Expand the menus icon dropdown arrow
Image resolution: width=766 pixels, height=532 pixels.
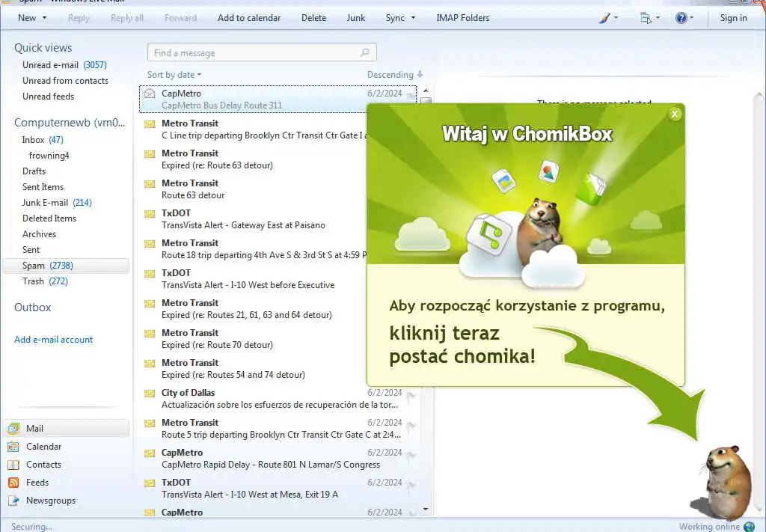(658, 18)
